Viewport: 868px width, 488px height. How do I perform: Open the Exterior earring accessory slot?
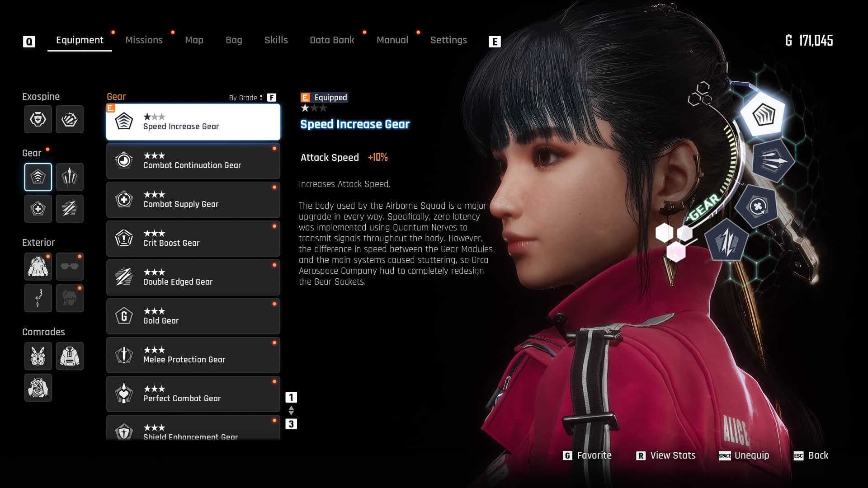pyautogui.click(x=38, y=298)
